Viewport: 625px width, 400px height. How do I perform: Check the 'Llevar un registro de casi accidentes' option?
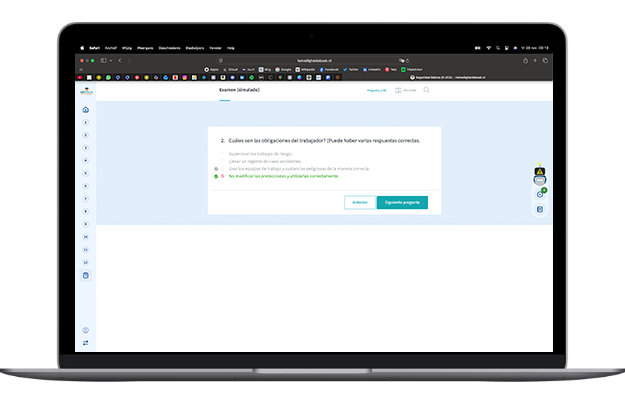[222, 161]
